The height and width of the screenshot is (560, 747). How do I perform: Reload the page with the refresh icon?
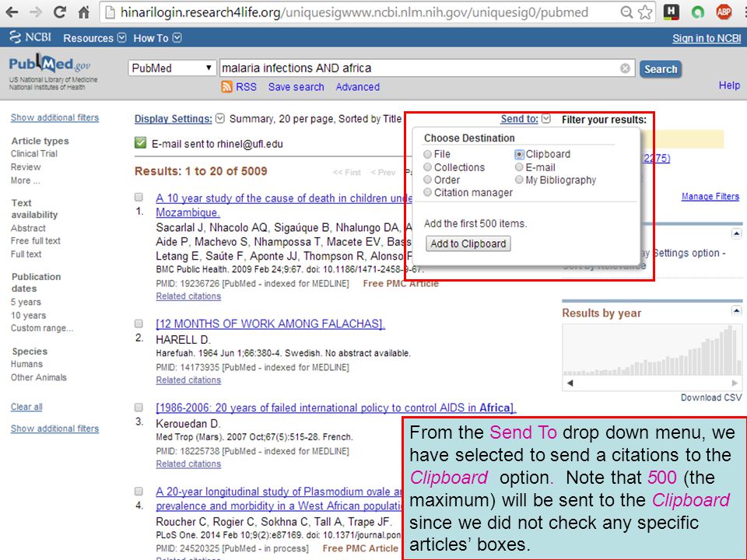coord(60,12)
